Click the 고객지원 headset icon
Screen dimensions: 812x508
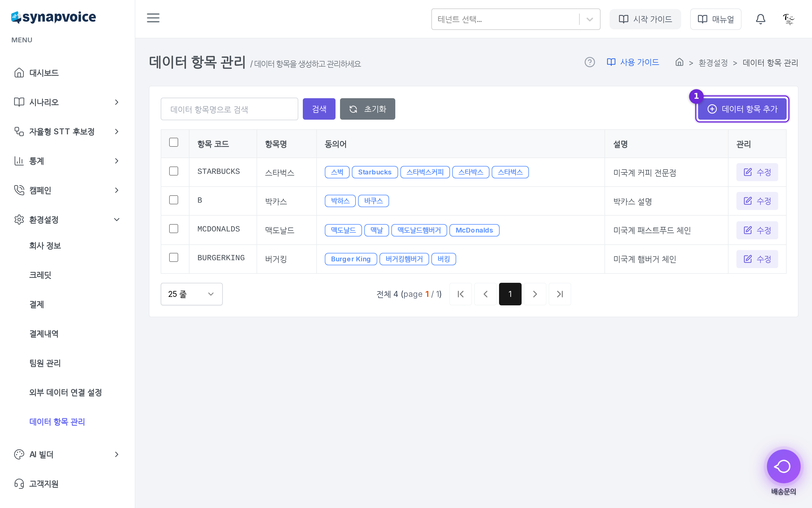[x=19, y=483]
